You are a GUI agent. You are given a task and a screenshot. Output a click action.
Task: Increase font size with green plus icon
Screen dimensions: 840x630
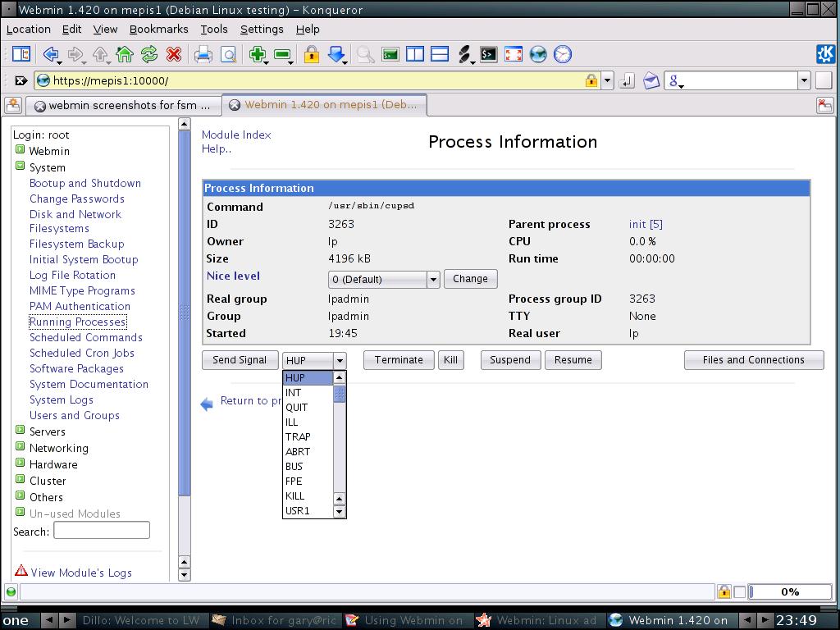tap(258, 54)
